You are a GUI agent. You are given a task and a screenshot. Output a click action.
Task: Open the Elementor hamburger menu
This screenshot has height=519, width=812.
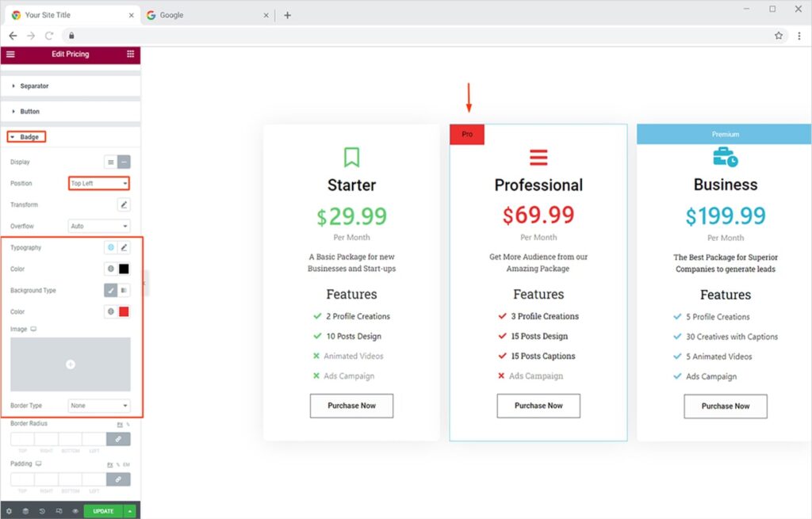tap(10, 54)
